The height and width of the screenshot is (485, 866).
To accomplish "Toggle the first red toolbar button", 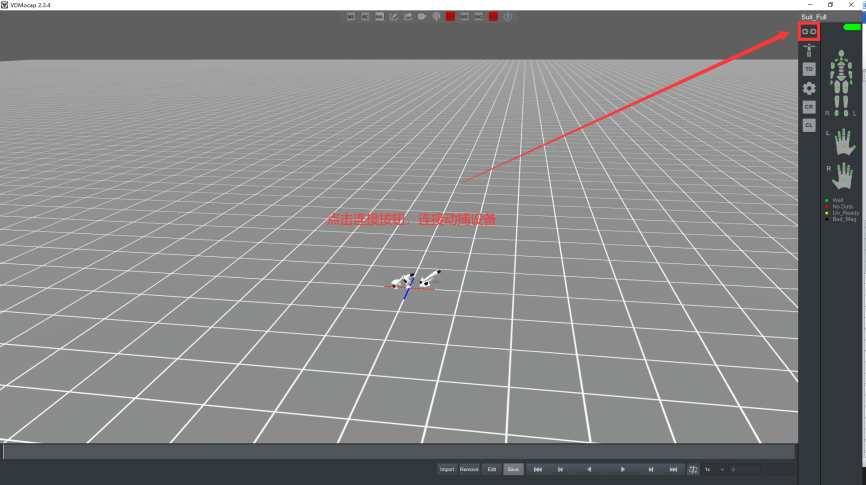I will (x=450, y=17).
